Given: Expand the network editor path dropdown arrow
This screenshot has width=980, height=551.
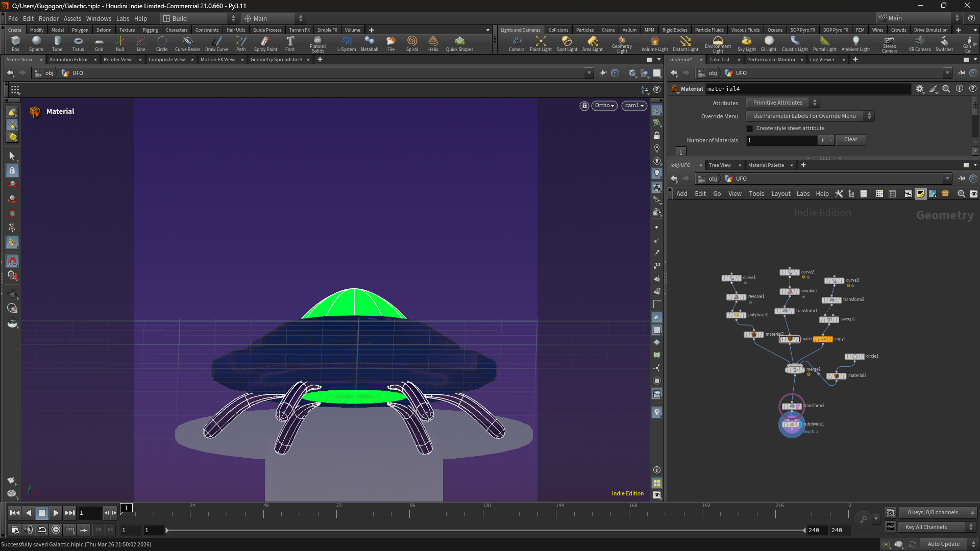Looking at the screenshot, I should click(x=947, y=179).
